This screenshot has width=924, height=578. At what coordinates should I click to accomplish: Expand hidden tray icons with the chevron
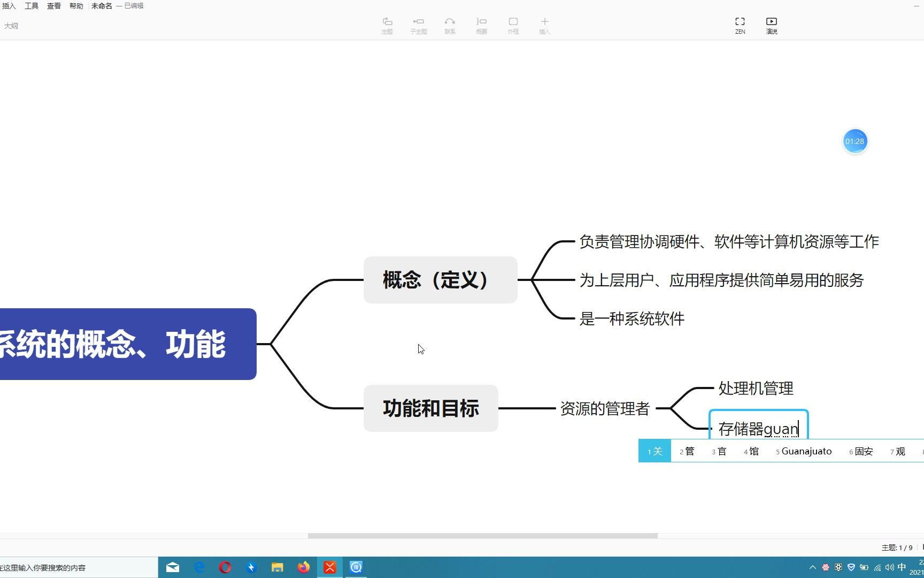812,567
